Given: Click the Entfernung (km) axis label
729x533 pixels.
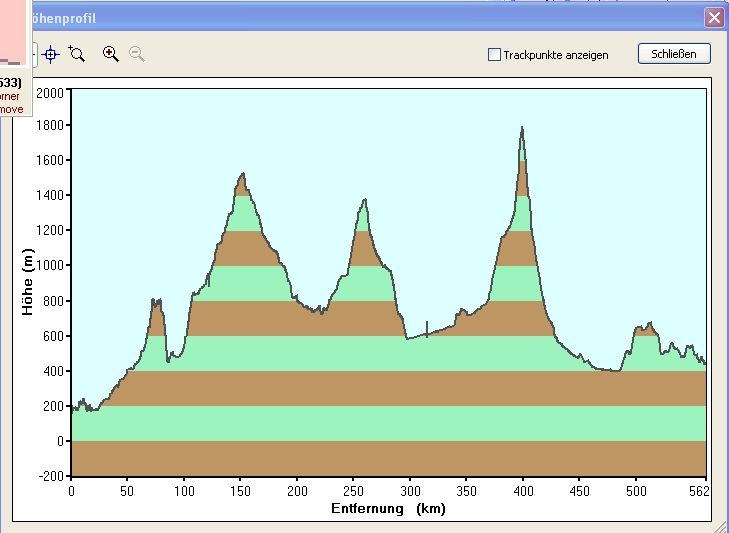Looking at the screenshot, I should (x=388, y=508).
